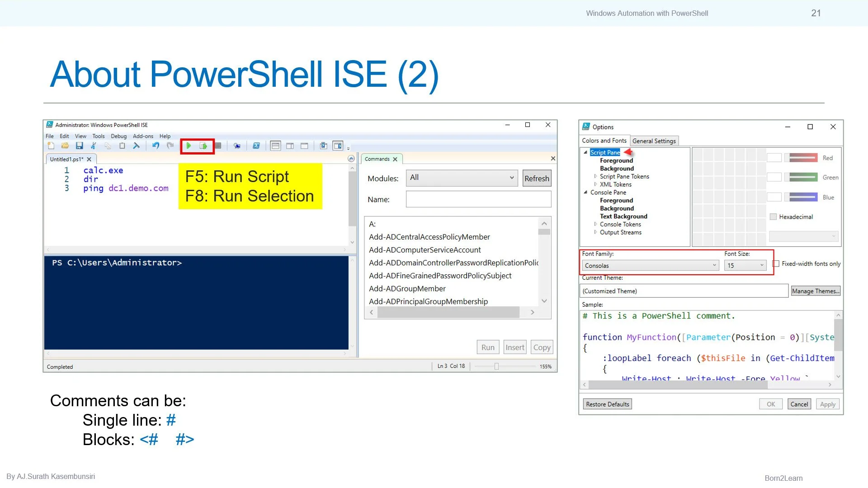This screenshot has height=488, width=868.
Task: Enable Fixed-width fonts only checkbox
Action: pyautogui.click(x=776, y=263)
